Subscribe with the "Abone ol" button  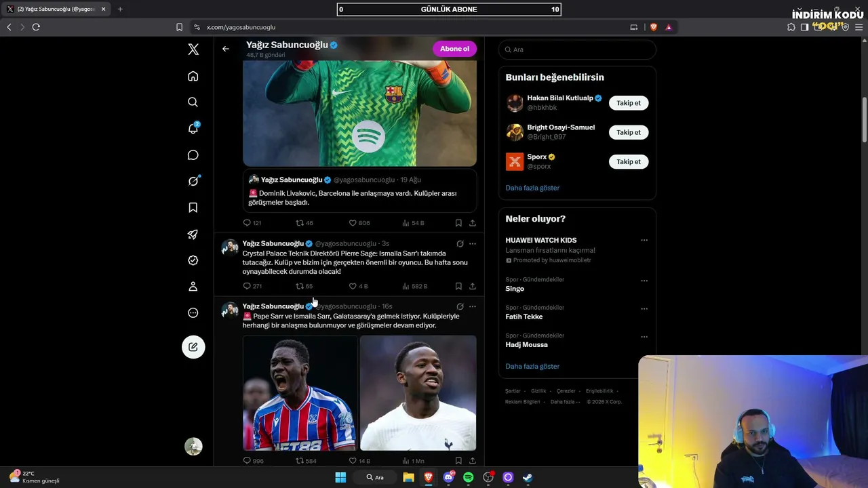coord(454,49)
